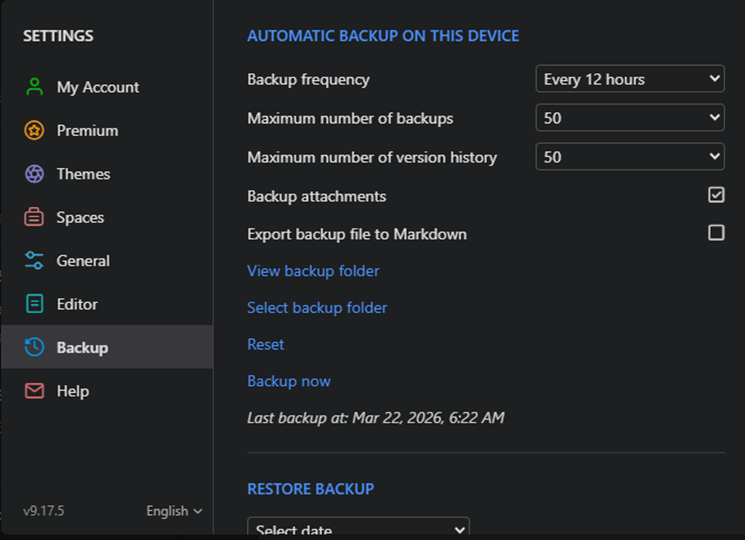Open the Backup frequency dropdown

(629, 79)
